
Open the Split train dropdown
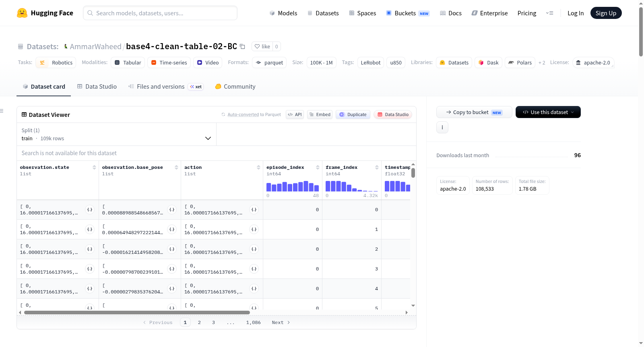[116, 134]
